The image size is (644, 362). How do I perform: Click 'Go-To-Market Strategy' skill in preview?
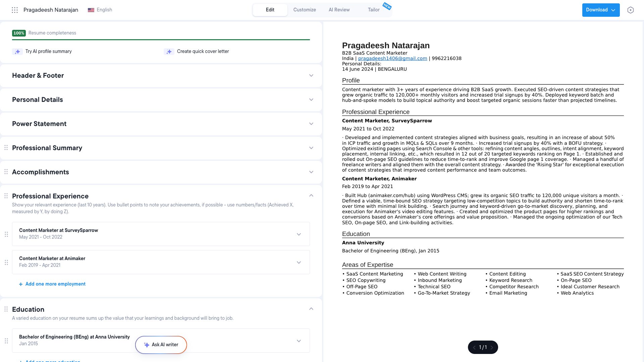[x=444, y=293]
